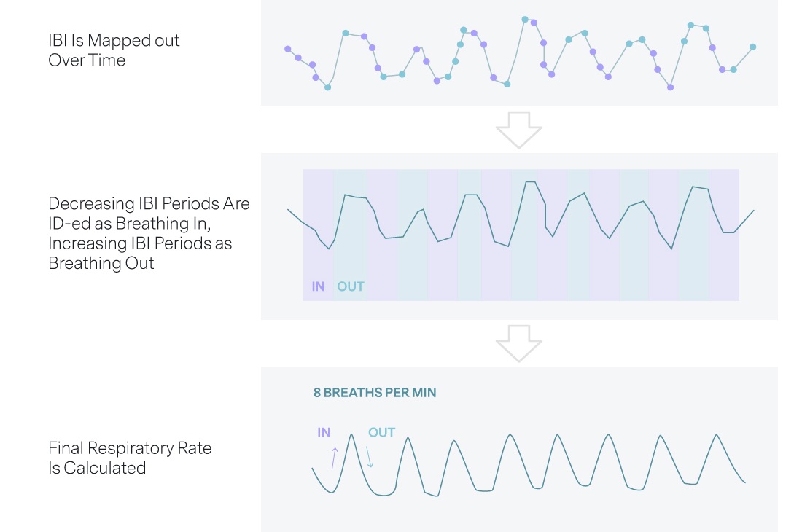
Task: Click the purple upward arrow beside the bottom IN label
Action: pos(335,458)
